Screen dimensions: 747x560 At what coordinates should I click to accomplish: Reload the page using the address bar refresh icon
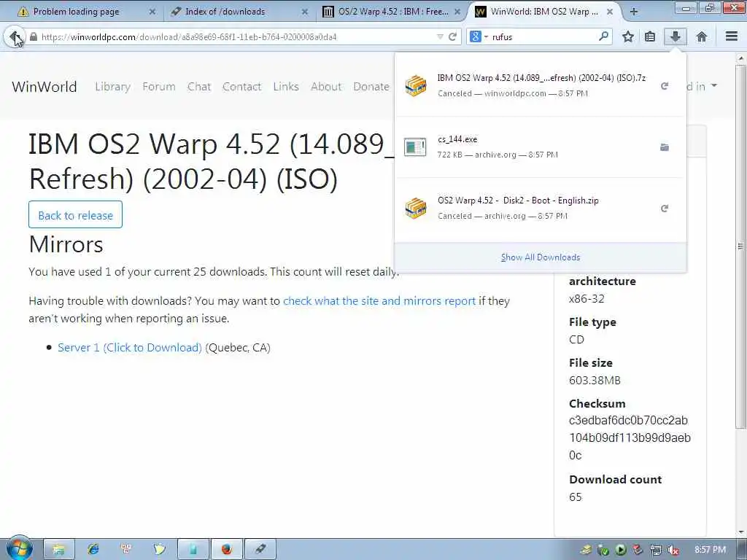coord(452,36)
